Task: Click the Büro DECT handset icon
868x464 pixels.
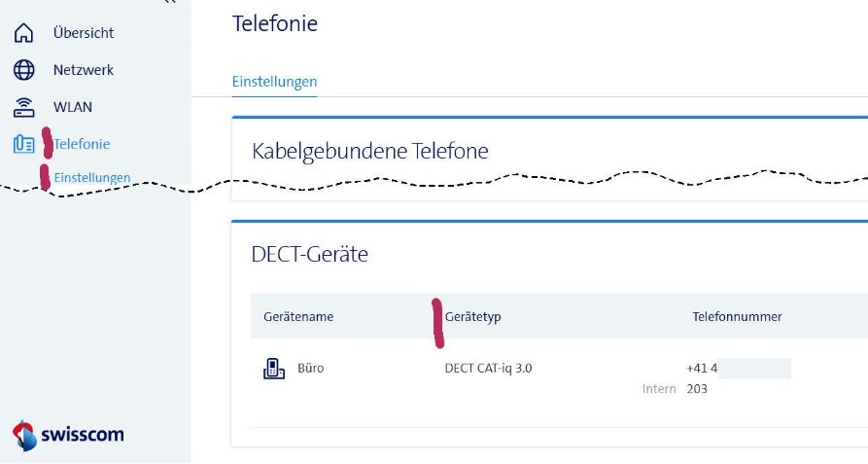Action: pyautogui.click(x=273, y=369)
